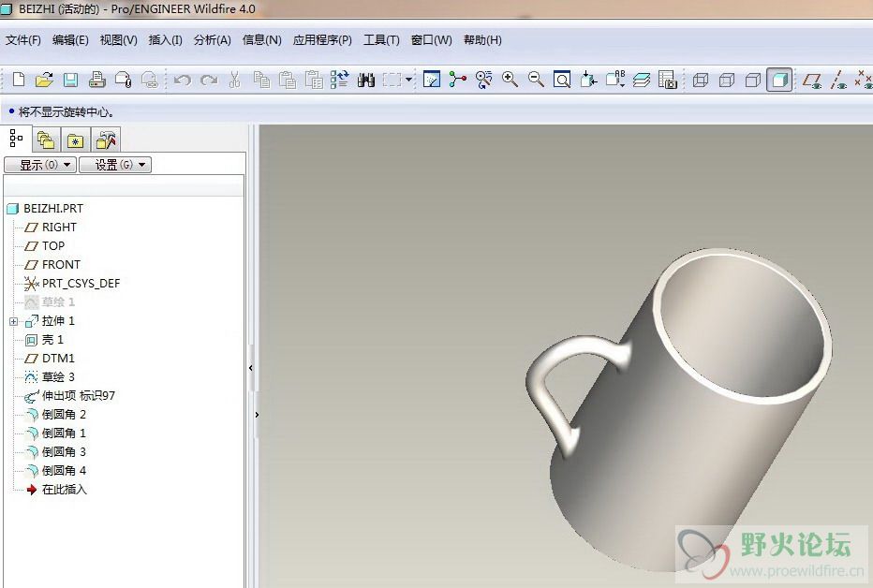The height and width of the screenshot is (588, 873).
Task: Switch to the Favorites tab
Action: 75,140
